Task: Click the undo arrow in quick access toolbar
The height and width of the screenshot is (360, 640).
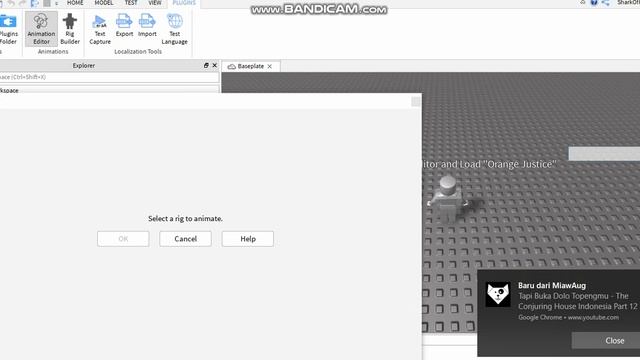Action: tap(11, 3)
